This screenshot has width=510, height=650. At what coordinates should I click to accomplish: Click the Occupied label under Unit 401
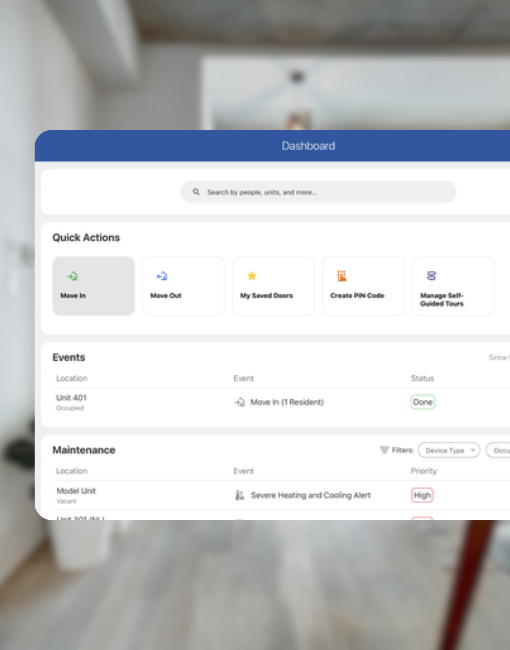point(70,408)
